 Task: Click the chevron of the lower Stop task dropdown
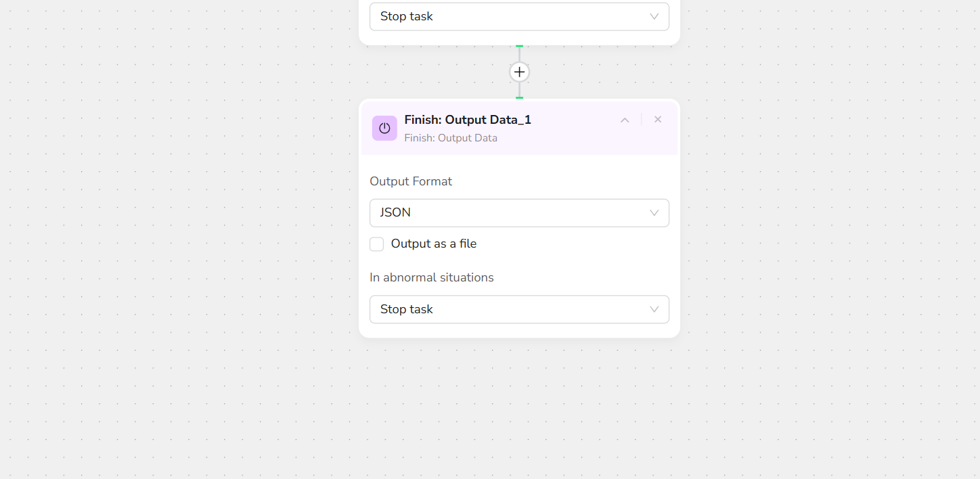(654, 309)
